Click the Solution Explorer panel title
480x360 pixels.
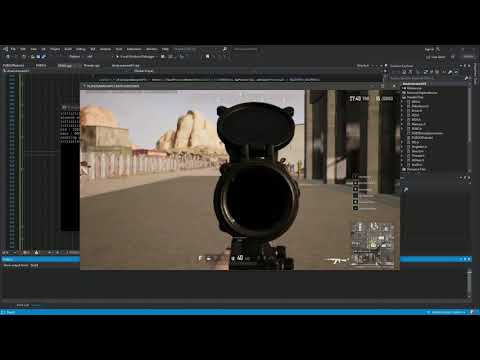point(401,66)
